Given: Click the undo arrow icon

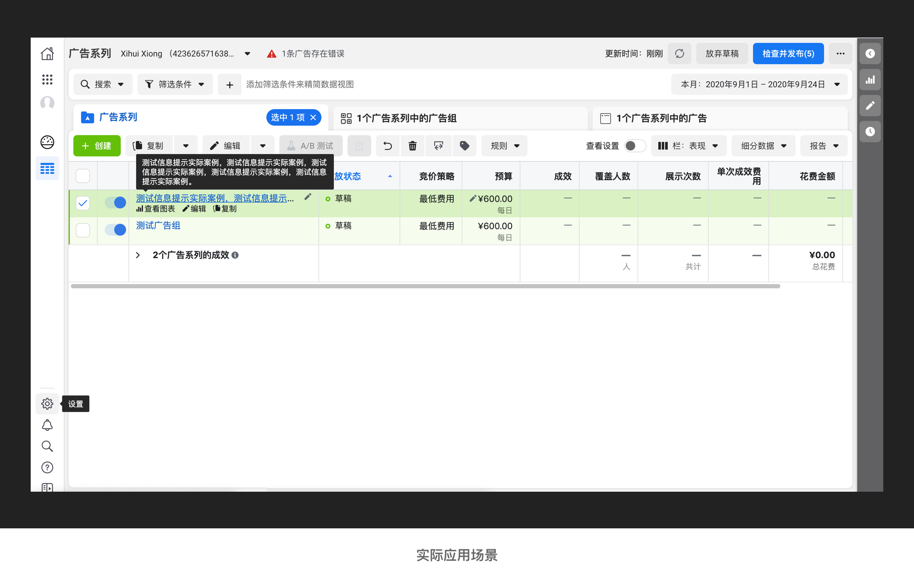Looking at the screenshot, I should [387, 146].
